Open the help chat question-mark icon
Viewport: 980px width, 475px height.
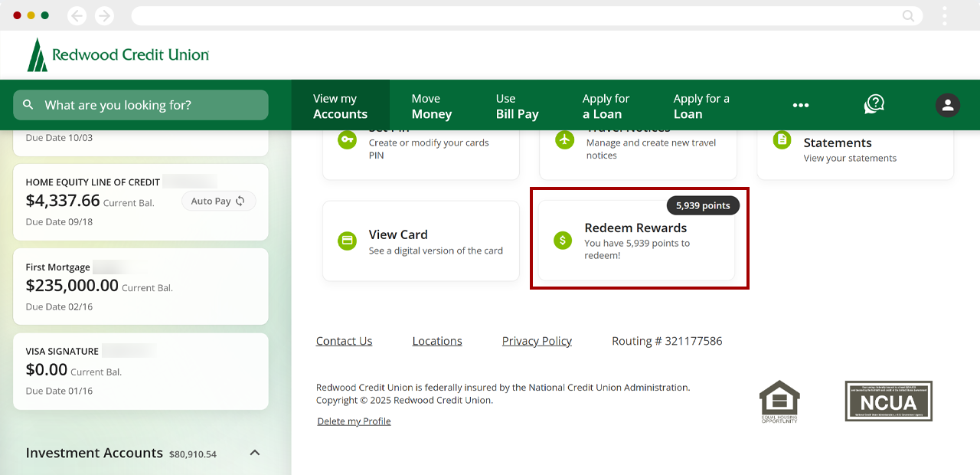tap(874, 105)
